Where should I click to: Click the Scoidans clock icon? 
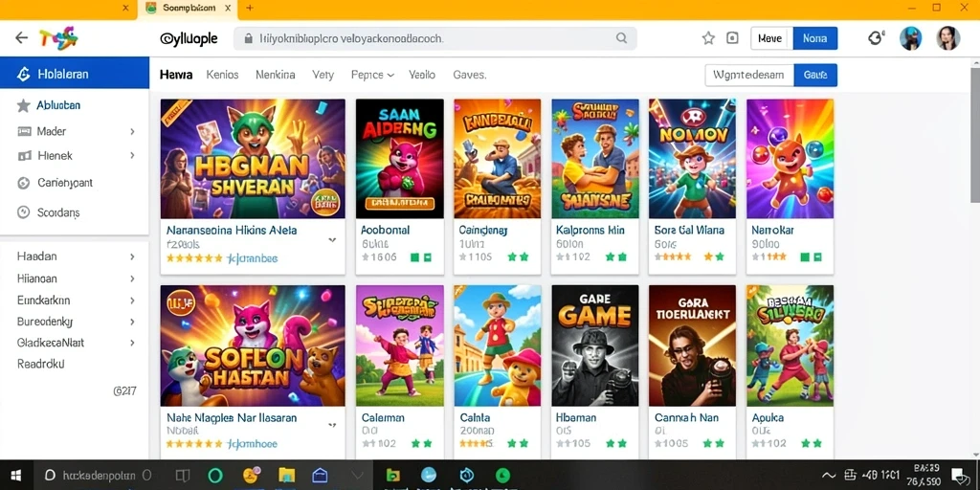click(x=23, y=212)
